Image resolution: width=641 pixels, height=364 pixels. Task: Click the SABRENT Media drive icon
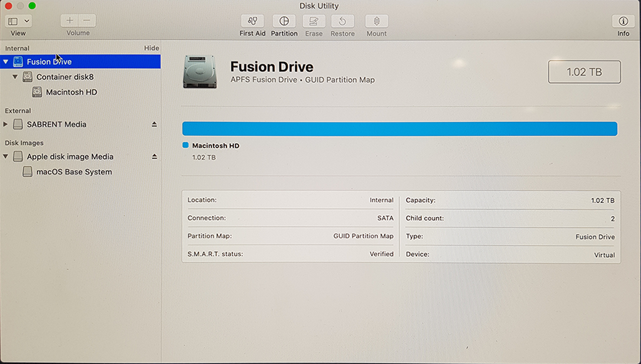click(18, 124)
